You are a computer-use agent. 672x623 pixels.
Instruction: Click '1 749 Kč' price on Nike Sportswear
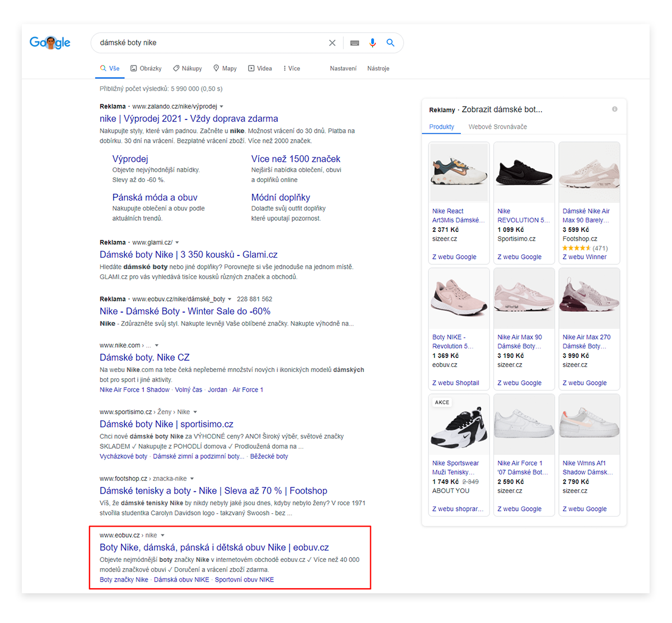click(x=445, y=482)
